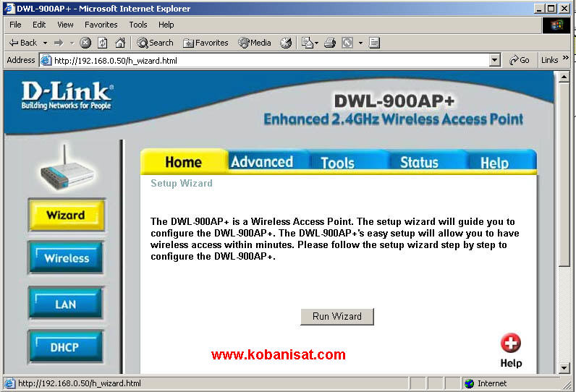This screenshot has height=392, width=576.
Task: Click the Go button
Action: coord(519,60)
